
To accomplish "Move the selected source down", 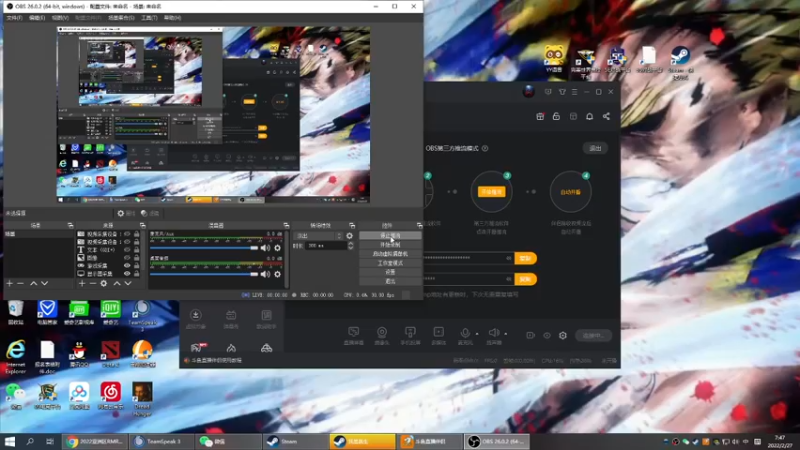I will 128,283.
